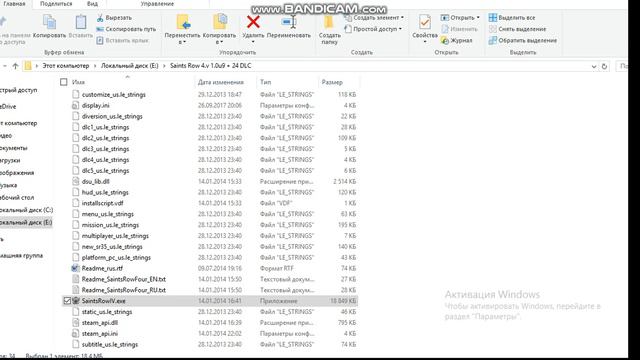Open the Manage (Управление) ribbon tab

coord(157,4)
